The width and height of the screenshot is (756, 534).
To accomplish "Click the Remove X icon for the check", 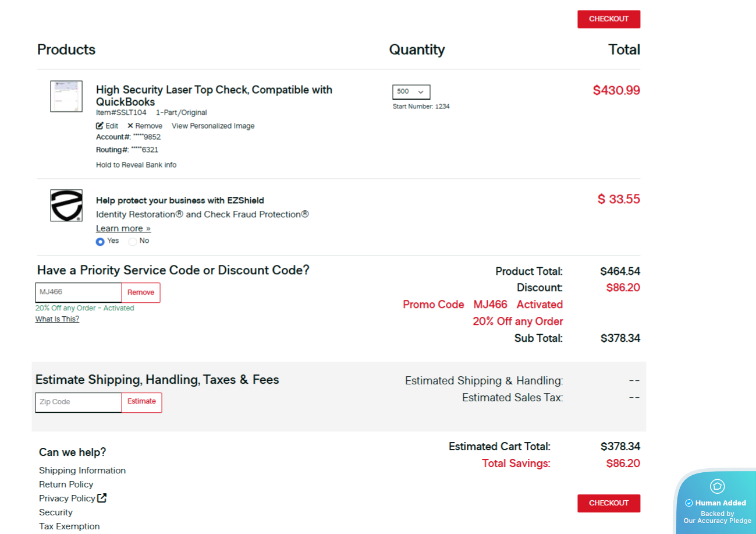I will (x=130, y=126).
